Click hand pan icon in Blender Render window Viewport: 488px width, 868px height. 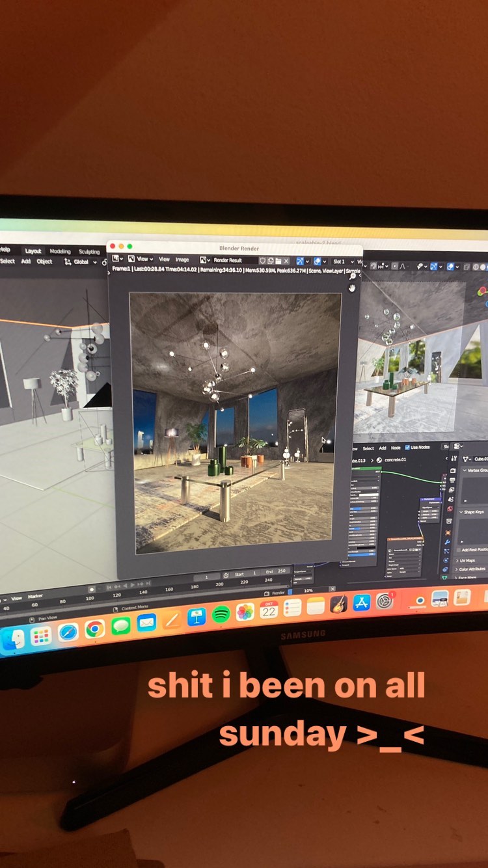[x=352, y=288]
